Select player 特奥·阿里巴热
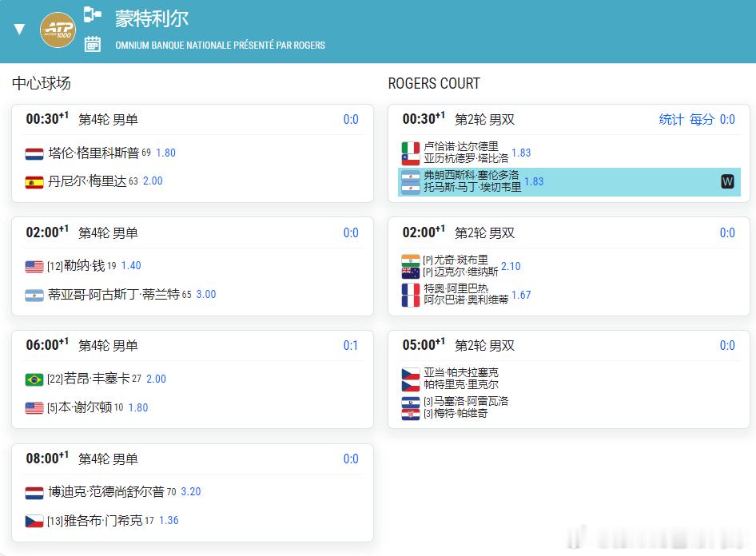 pos(456,288)
